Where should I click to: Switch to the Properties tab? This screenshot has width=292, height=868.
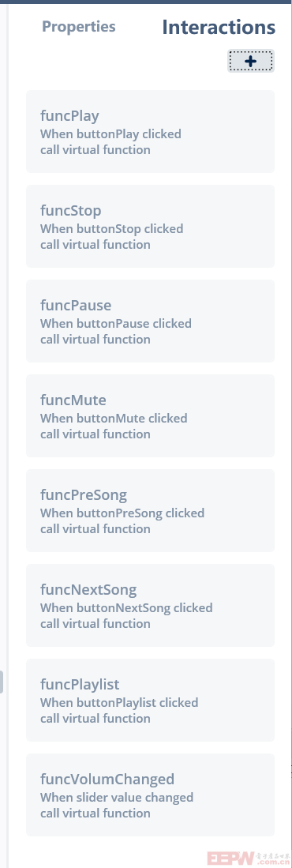(x=79, y=27)
